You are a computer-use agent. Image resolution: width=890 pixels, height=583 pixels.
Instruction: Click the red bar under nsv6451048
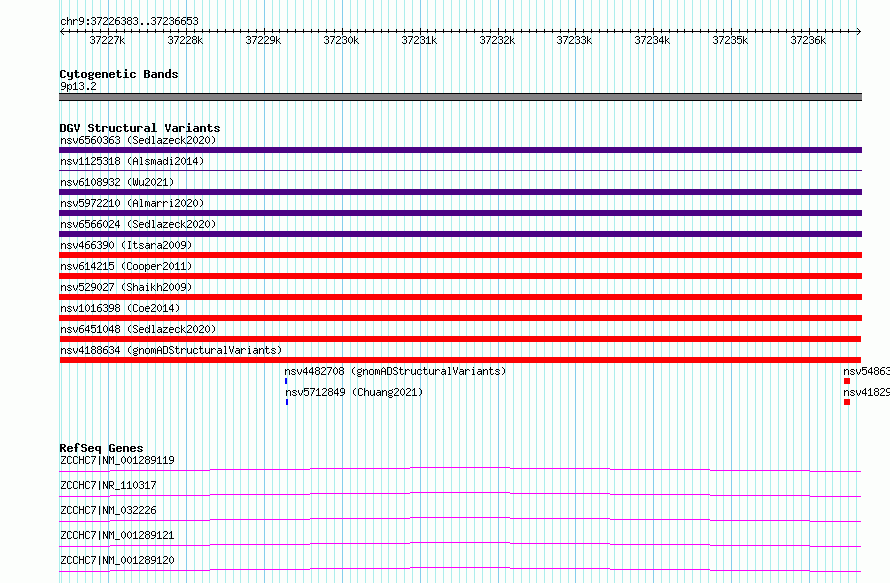[x=460, y=339]
